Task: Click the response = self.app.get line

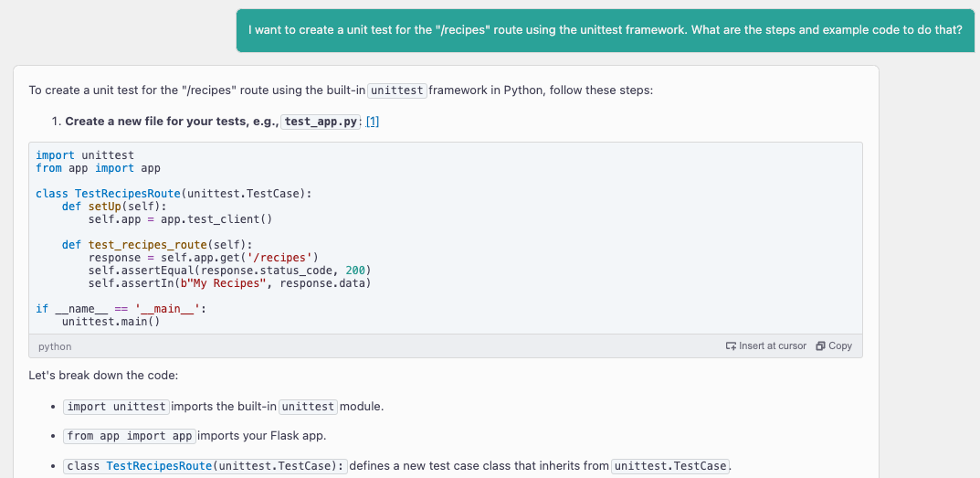Action: 203,257
